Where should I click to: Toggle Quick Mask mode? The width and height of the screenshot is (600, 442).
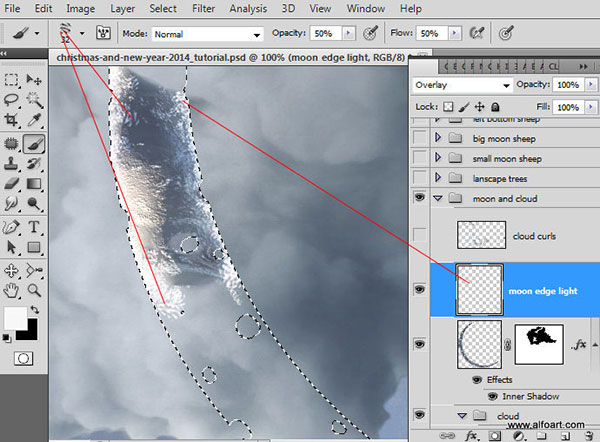pos(23,359)
